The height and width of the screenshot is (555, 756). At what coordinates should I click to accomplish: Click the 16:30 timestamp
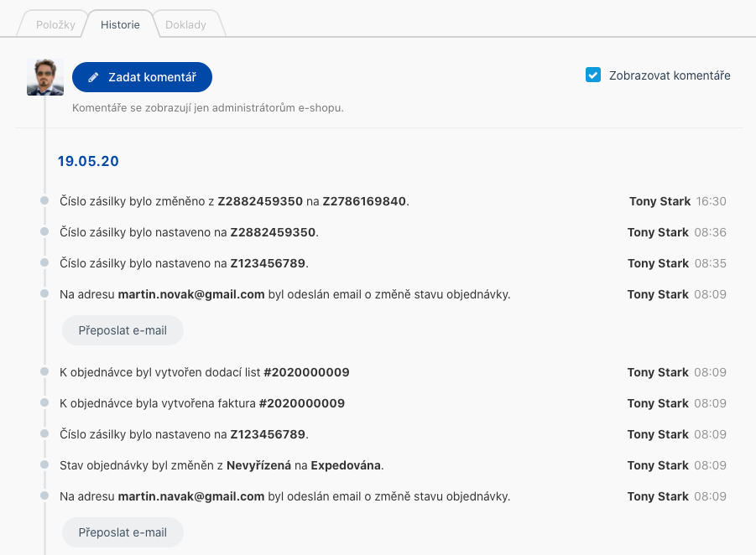[x=712, y=201]
